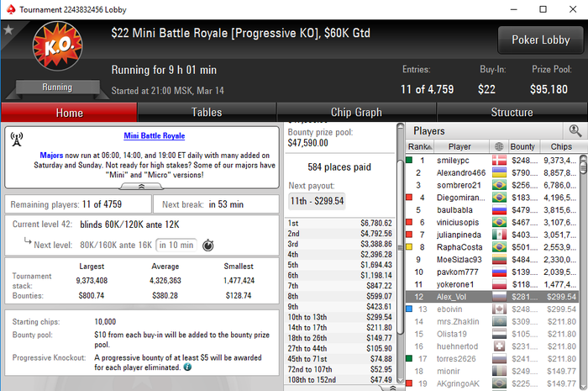Screen dimensions: 588x391
Task: Return to the Poker Lobby
Action: point(540,40)
